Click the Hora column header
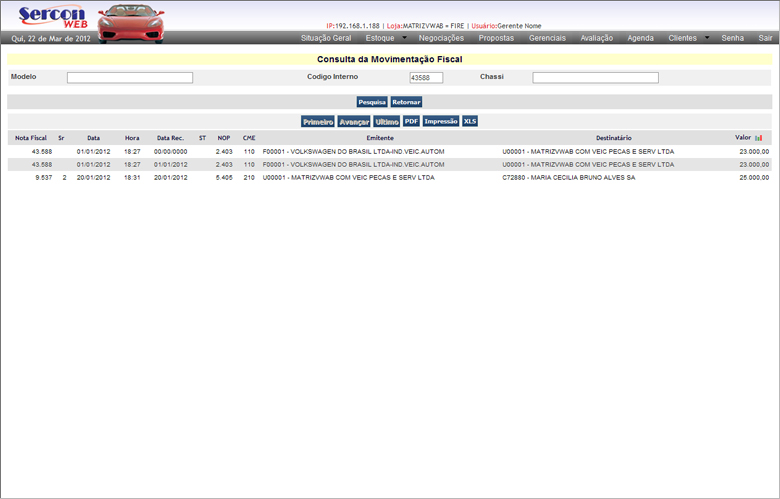This screenshot has width=780, height=499. [132, 138]
